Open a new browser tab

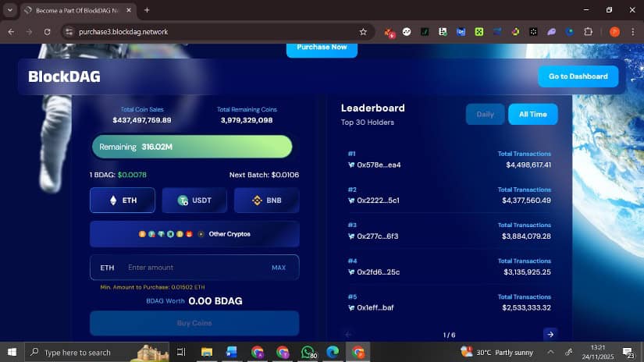[x=147, y=10]
